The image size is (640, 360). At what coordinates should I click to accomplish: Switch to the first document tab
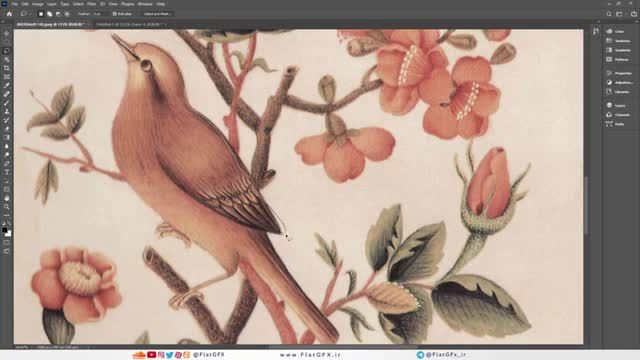(x=50, y=24)
